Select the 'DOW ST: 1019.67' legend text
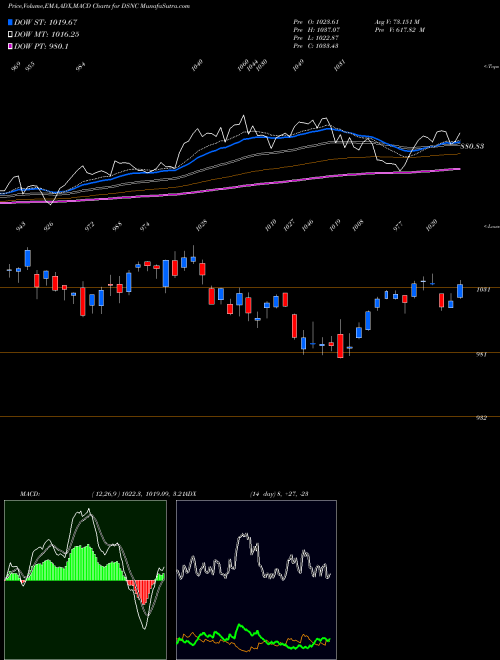The height and width of the screenshot is (660, 500). (45, 22)
